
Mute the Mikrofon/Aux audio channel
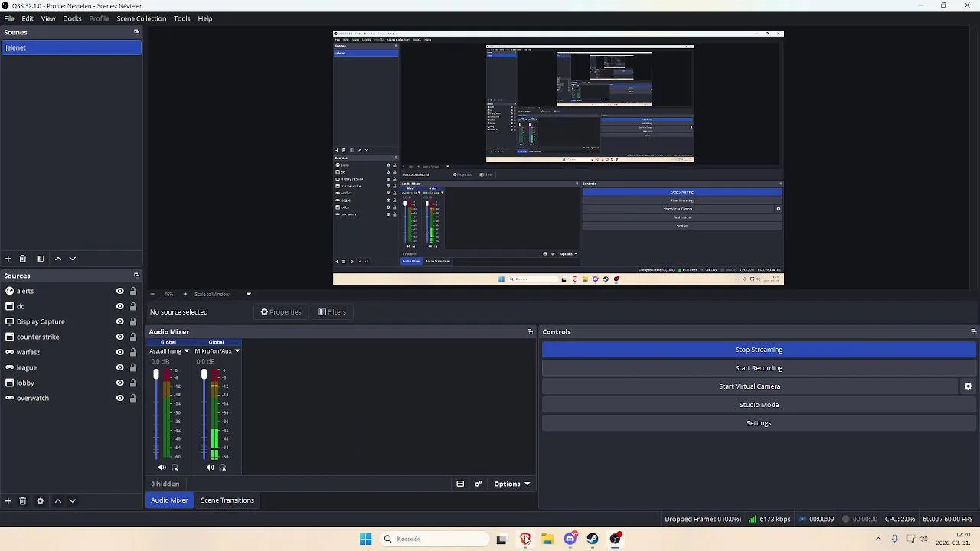(x=211, y=468)
